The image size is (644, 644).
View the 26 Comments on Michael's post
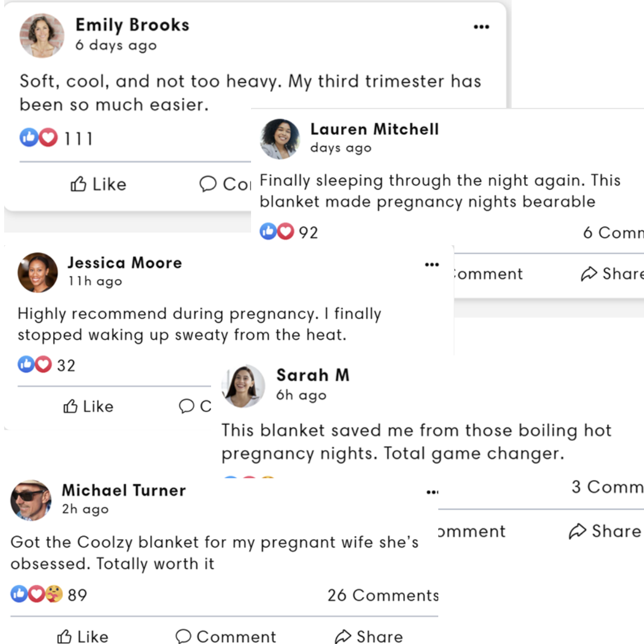[383, 595]
